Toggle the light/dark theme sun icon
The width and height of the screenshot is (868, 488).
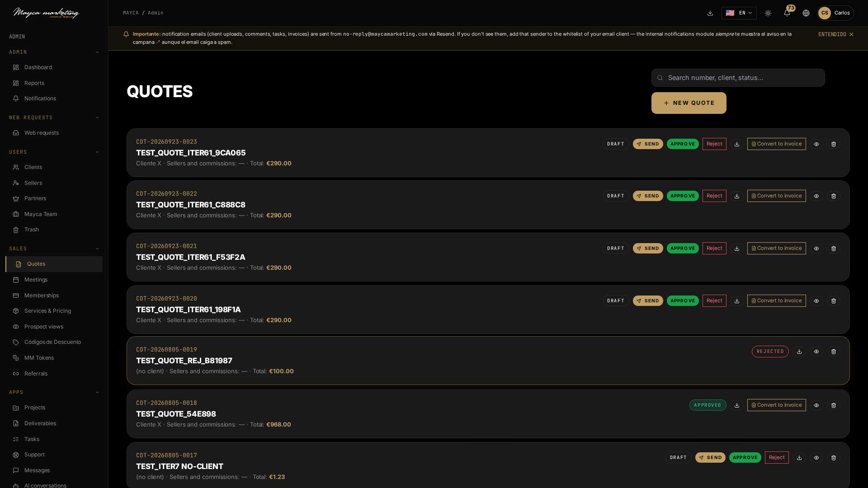coord(768,13)
